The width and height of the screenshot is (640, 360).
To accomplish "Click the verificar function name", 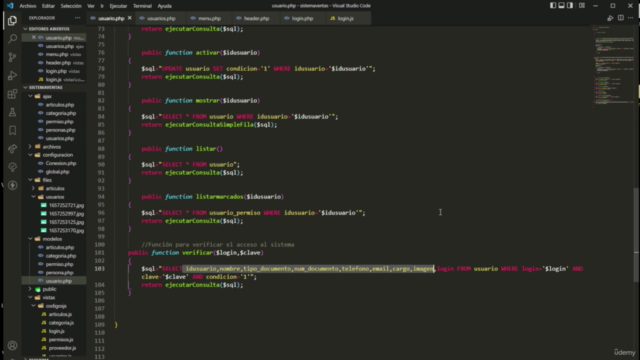I will click(198, 253).
